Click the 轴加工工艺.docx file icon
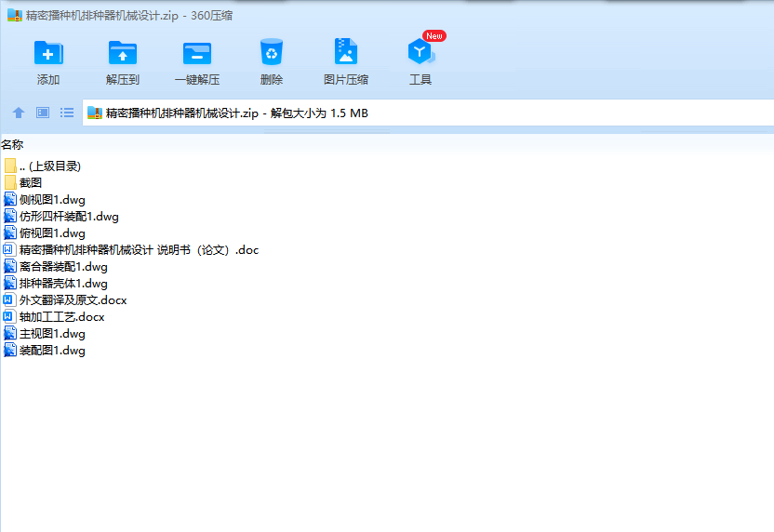 (10, 317)
